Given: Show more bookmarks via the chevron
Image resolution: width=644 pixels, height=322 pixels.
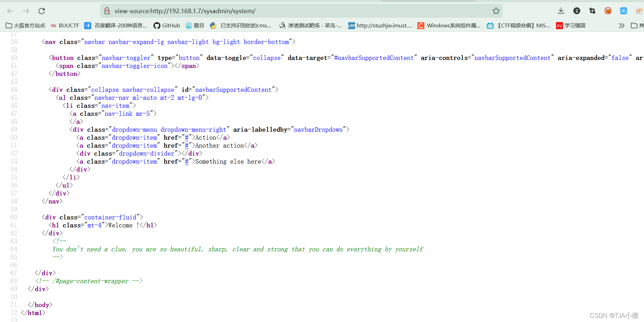Looking at the screenshot, I should 621,25.
